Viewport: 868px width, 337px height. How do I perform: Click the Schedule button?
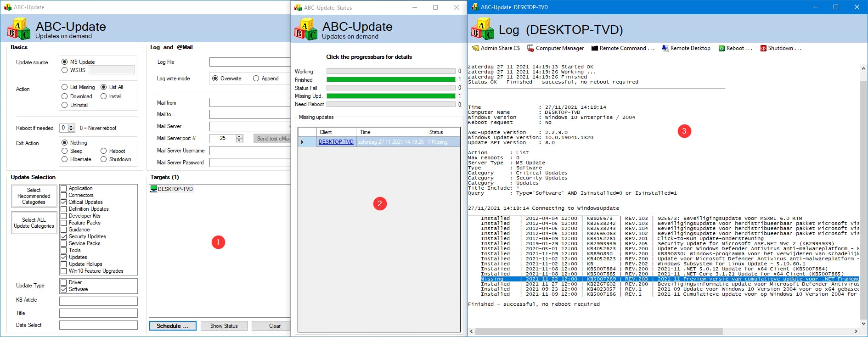(173, 326)
